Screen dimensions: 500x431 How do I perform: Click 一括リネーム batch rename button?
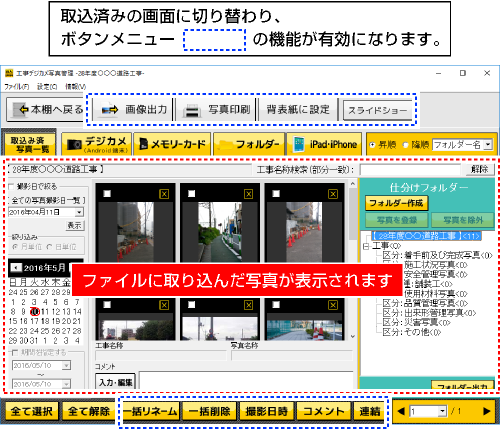[151, 411]
